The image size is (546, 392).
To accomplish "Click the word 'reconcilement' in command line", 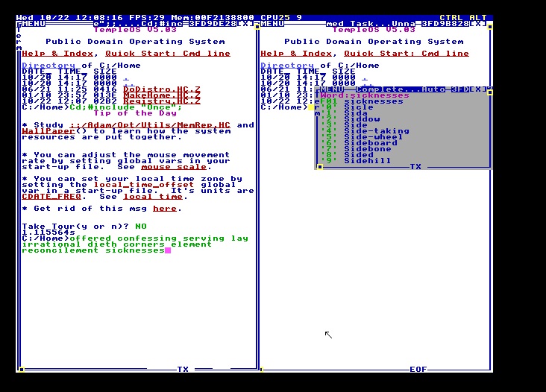I will coord(60,250).
